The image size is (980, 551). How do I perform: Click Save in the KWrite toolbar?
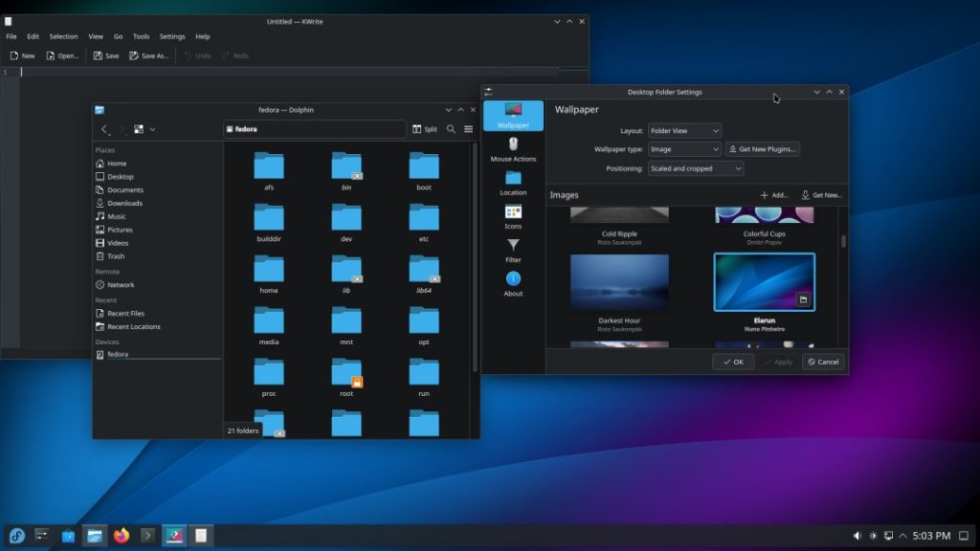tap(106, 55)
